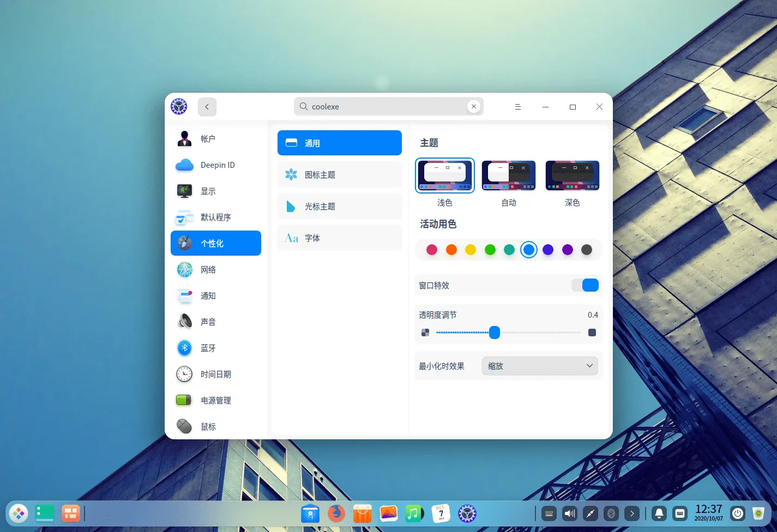Go back with the navigation arrow
This screenshot has width=777, height=532.
click(x=207, y=106)
